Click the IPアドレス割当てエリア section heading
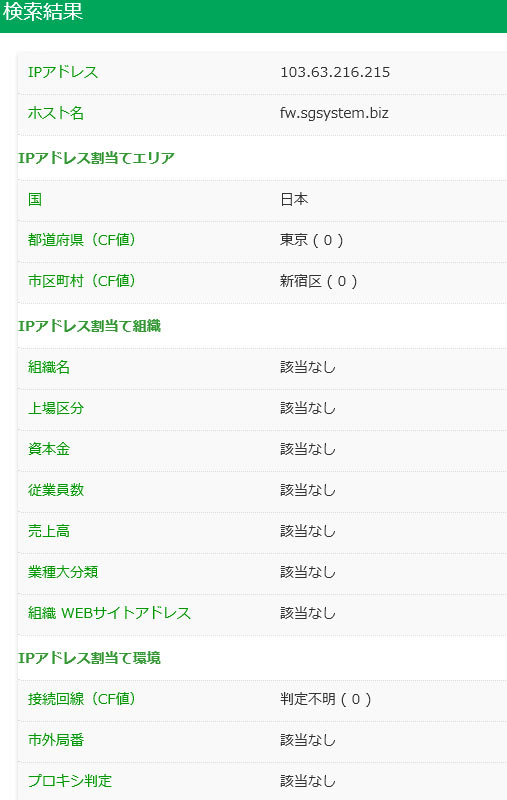Viewport: 507px width, 800px height. coord(96,158)
